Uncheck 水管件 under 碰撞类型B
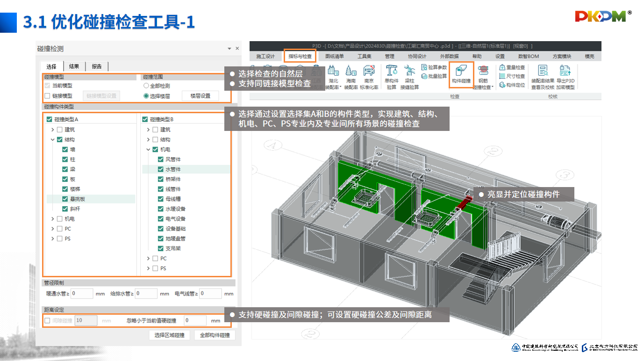Viewport: 644px width, 361px height. point(161,169)
